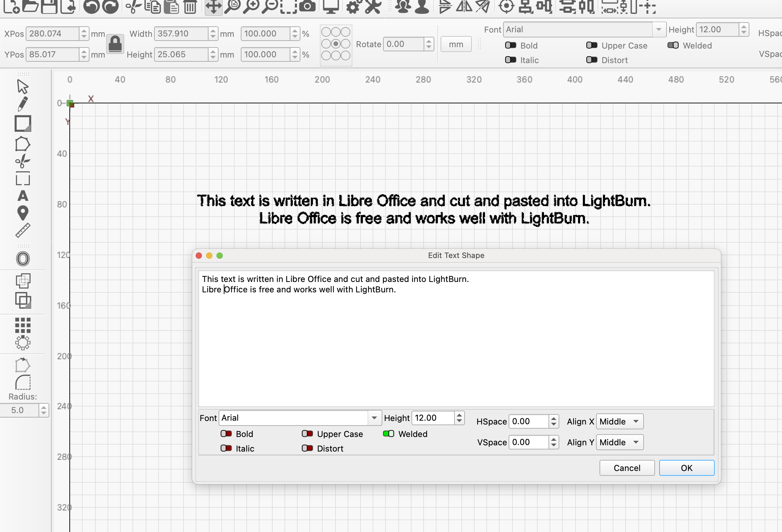Screen dimensions: 782x532
Task: Choose the Select arrow tool
Action: [x=23, y=87]
